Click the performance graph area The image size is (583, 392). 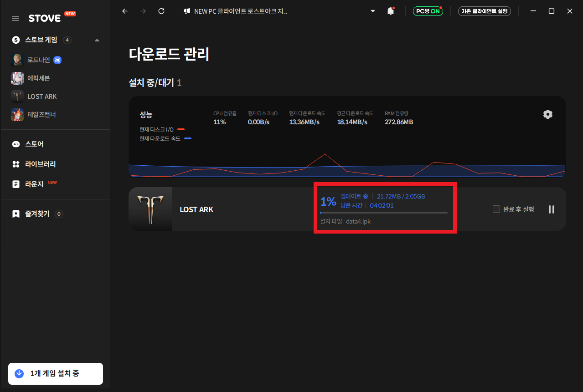click(x=347, y=165)
